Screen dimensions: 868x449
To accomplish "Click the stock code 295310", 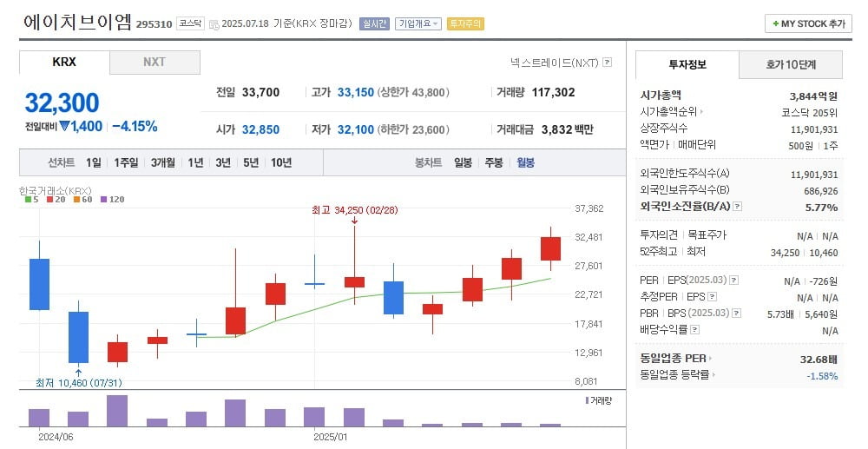I will pyautogui.click(x=154, y=25).
